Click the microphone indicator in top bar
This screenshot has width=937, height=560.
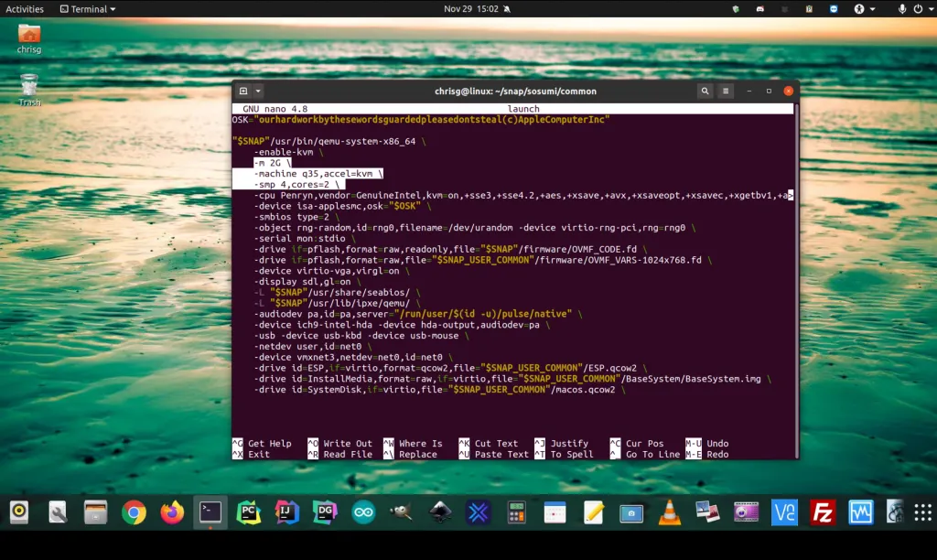coord(901,9)
